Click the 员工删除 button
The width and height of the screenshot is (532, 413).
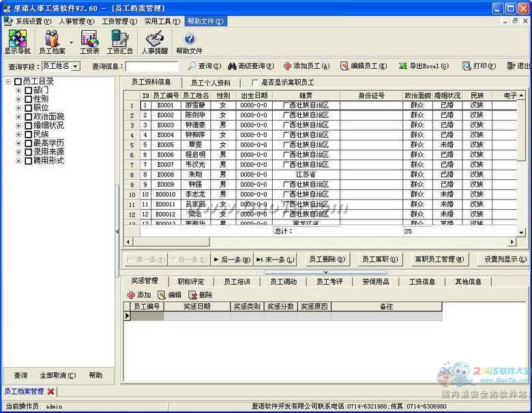pos(327,260)
